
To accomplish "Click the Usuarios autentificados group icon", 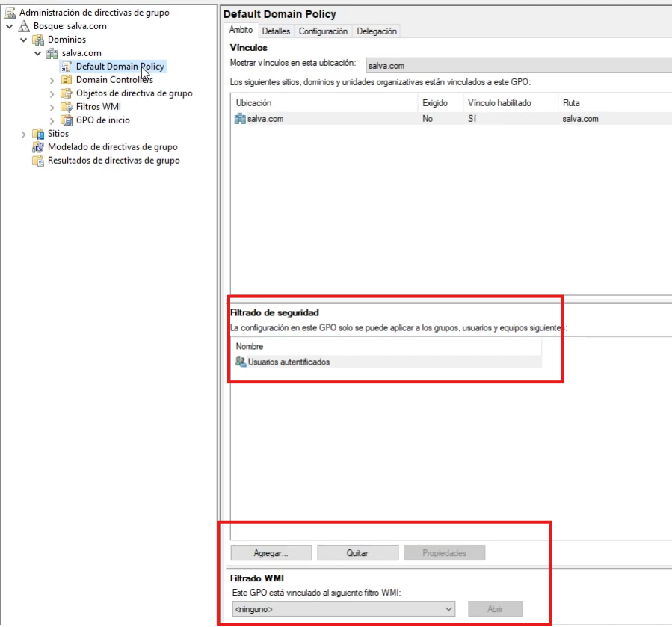I will coord(241,362).
